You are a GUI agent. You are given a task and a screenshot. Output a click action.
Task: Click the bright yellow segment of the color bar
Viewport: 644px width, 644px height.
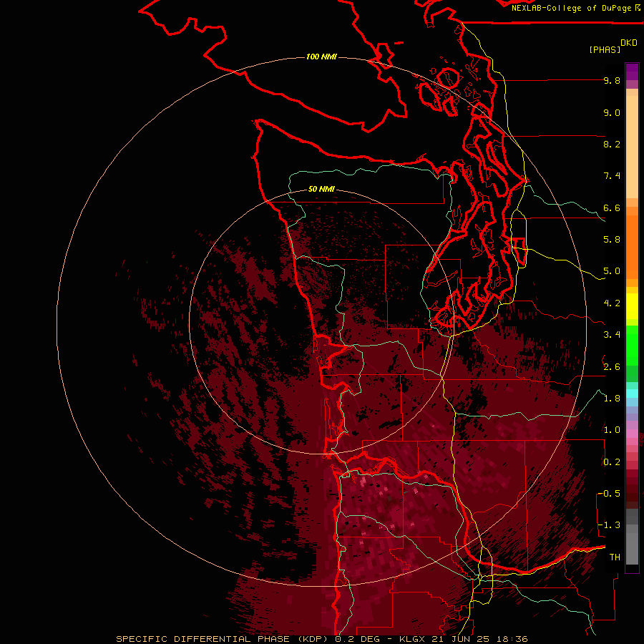632,306
